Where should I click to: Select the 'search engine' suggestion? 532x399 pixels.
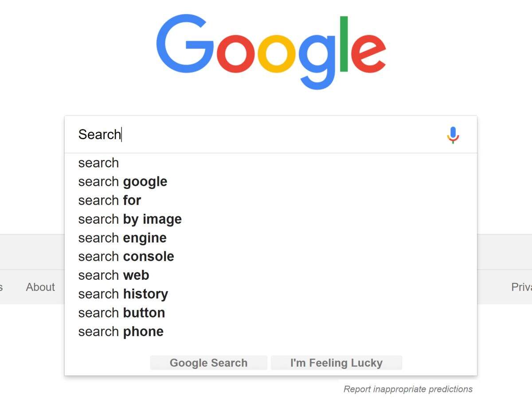(x=122, y=238)
